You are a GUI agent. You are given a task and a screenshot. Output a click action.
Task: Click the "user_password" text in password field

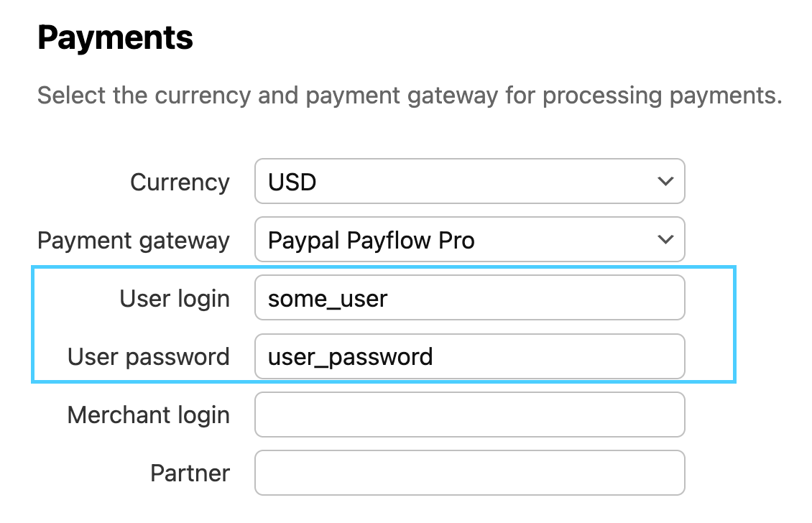(x=350, y=357)
